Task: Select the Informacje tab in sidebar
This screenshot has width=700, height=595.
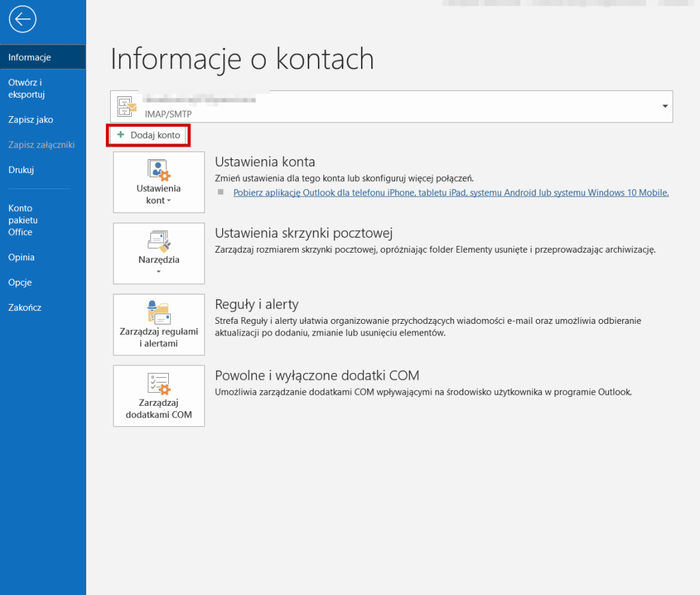Action: point(30,57)
